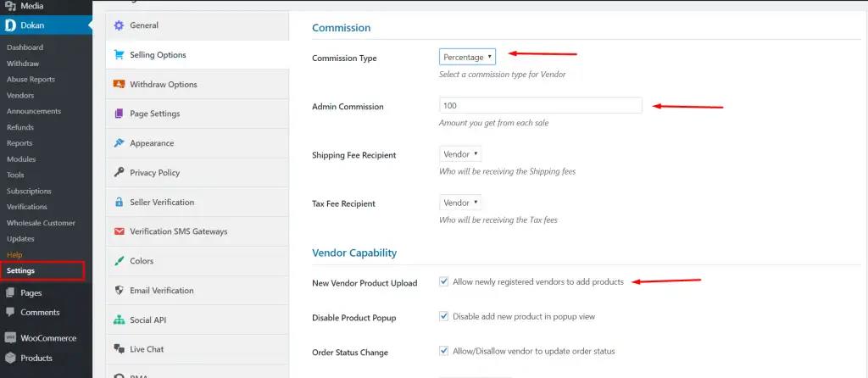868x378 pixels.
Task: Click the Appearance paintbrush icon
Action: pos(120,143)
